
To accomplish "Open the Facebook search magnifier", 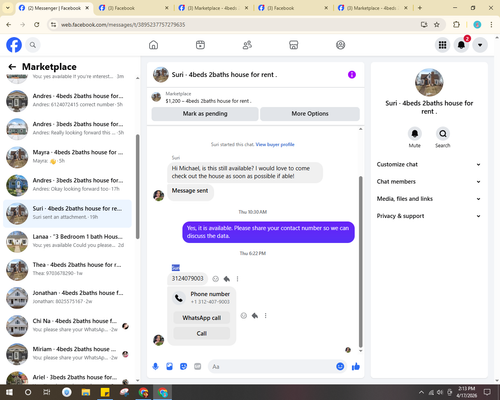I will (33, 45).
